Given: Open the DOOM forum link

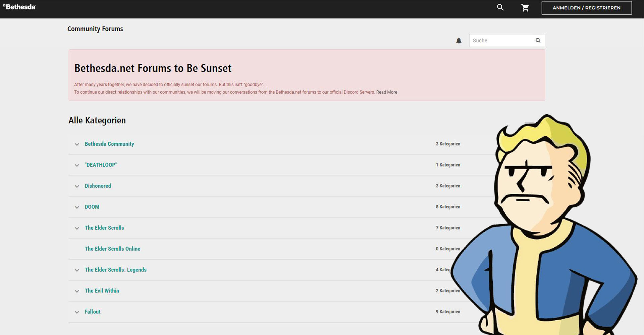Looking at the screenshot, I should click(92, 207).
